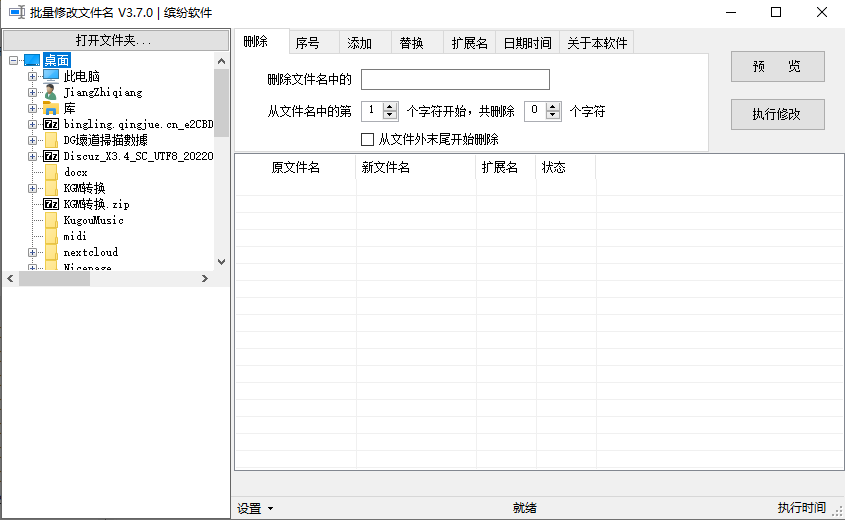This screenshot has width=845, height=520.
Task: Expand the 此电脑 tree node
Action: [32, 77]
